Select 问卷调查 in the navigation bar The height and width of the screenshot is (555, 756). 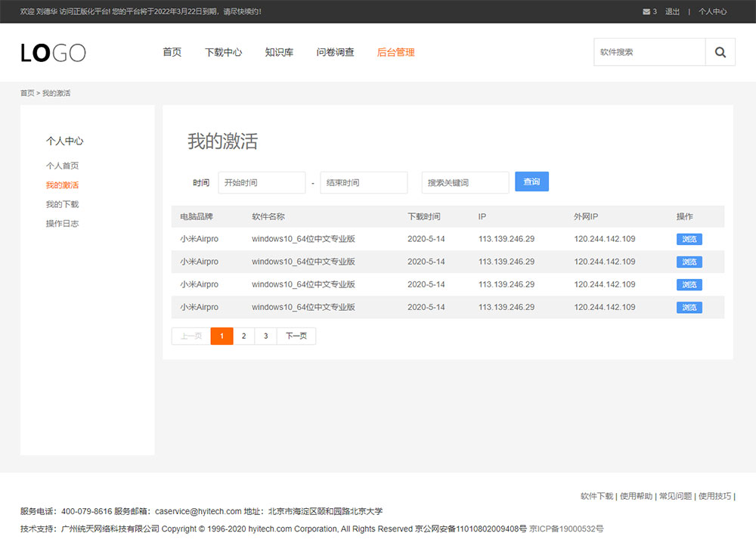coord(335,52)
